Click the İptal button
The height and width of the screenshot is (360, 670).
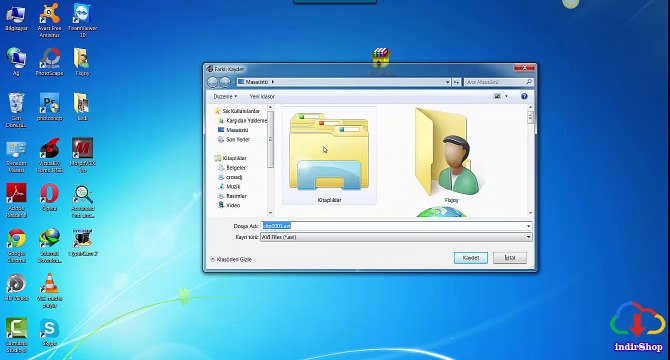[510, 258]
